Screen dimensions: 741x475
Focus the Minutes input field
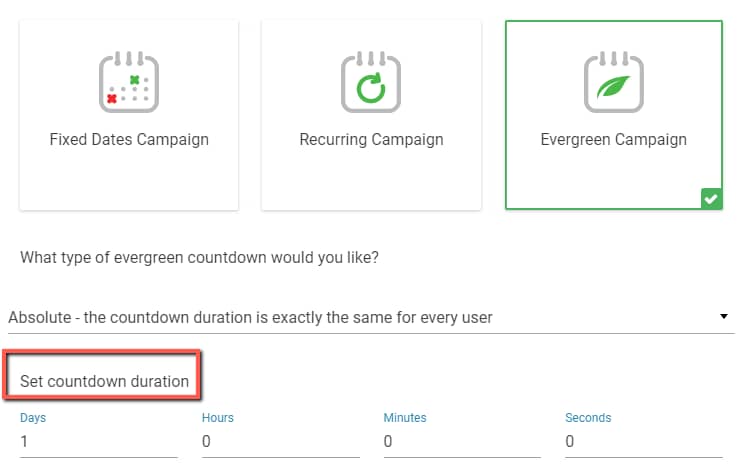pos(462,441)
